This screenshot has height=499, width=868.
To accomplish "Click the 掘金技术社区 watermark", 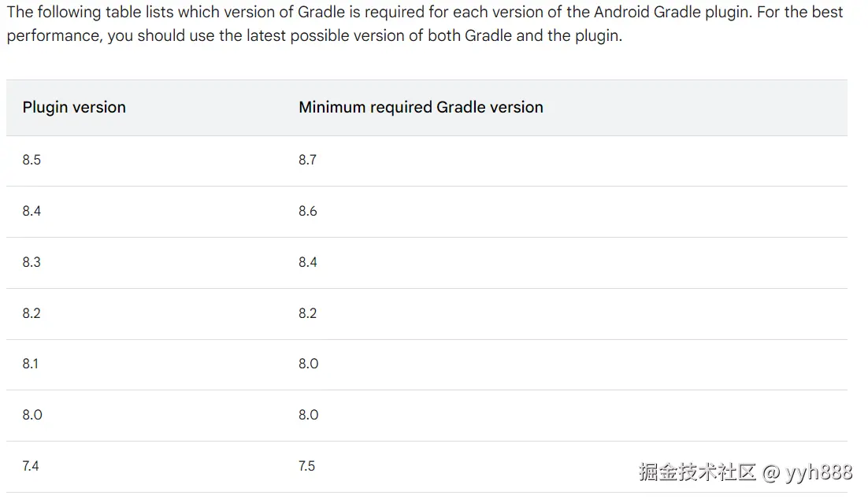I will tap(698, 472).
